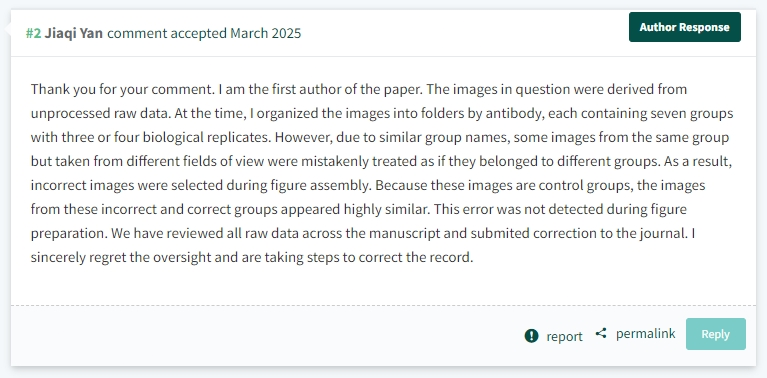The image size is (767, 378).
Task: Click the 'comment accepted March 2025' text
Action: (x=204, y=33)
